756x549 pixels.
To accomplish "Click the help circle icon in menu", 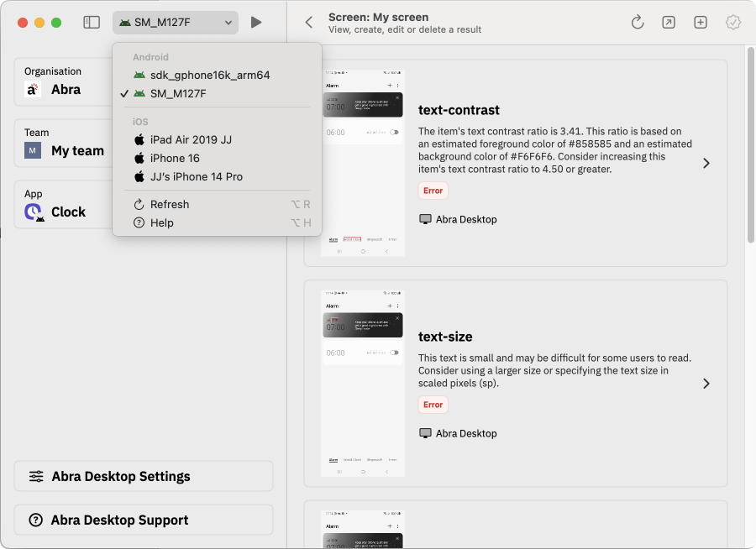I will (x=139, y=222).
